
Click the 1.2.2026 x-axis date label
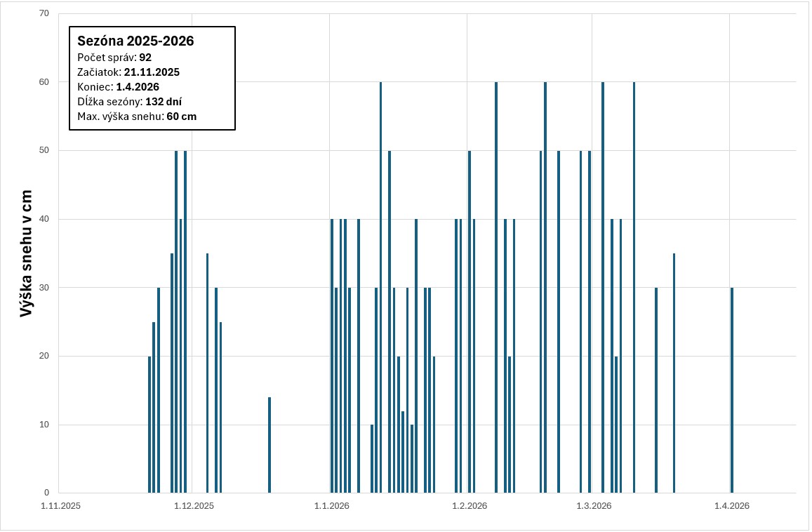click(x=470, y=505)
